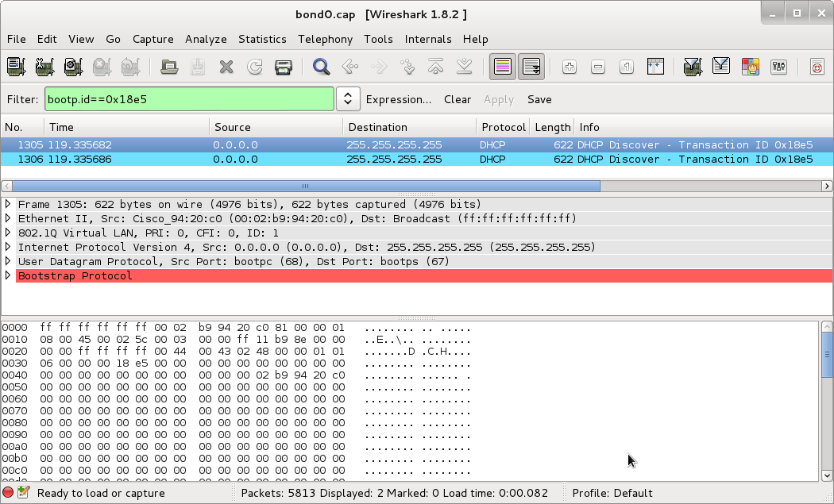
Task: Click the Profile: Default status entry
Action: coord(612,493)
